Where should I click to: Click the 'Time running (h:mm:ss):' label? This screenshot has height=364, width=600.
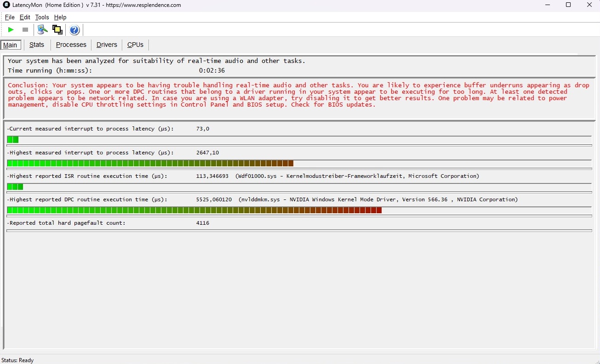pos(50,71)
